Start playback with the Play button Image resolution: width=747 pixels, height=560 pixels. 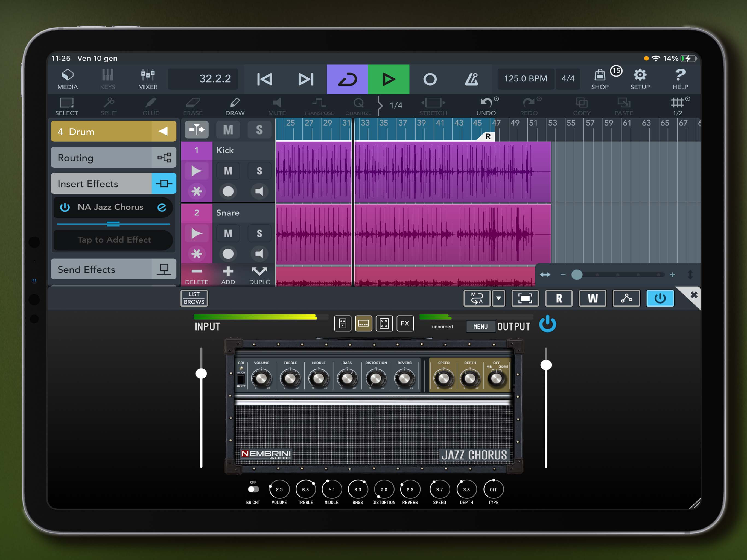click(x=389, y=79)
